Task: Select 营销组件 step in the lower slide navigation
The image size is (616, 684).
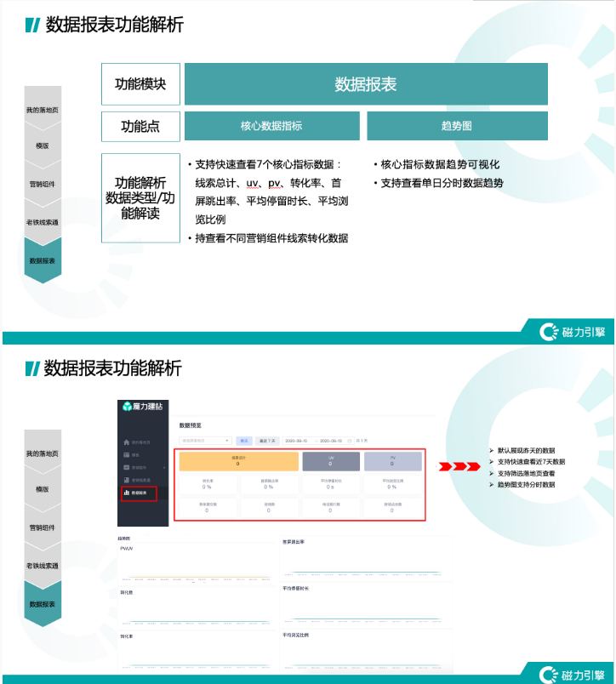Action: coord(43,527)
